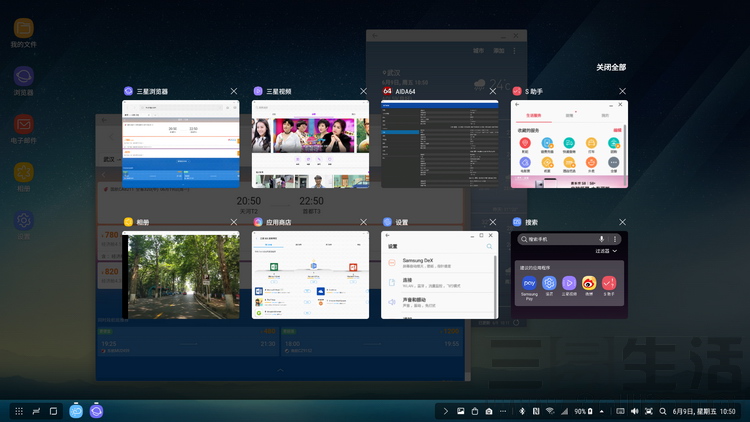The image size is (750, 422).
Task: Click the Weibo icon in suggested apps
Action: (589, 283)
